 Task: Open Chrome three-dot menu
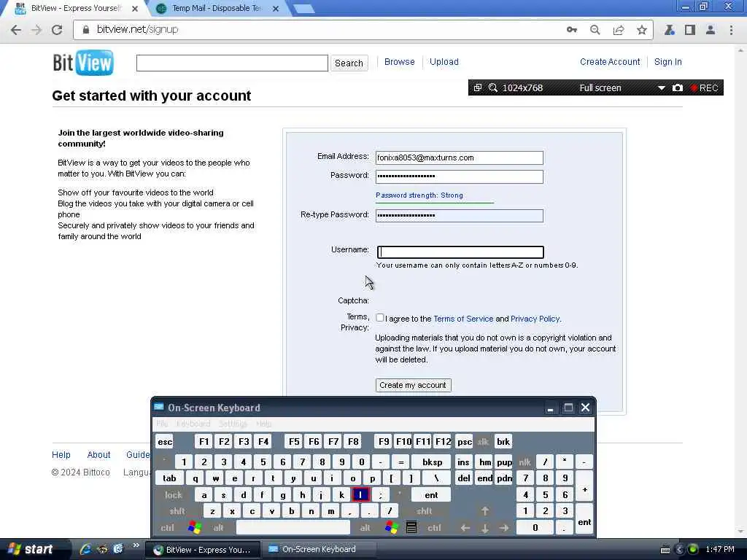pos(731,29)
